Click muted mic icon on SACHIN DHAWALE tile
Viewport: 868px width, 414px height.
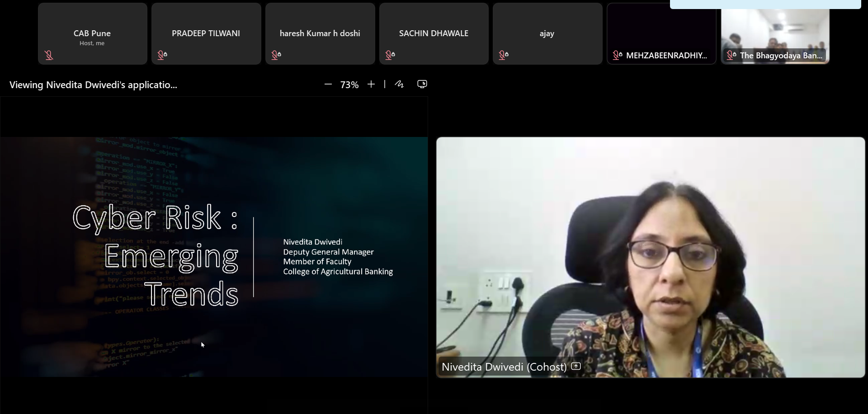(x=390, y=55)
